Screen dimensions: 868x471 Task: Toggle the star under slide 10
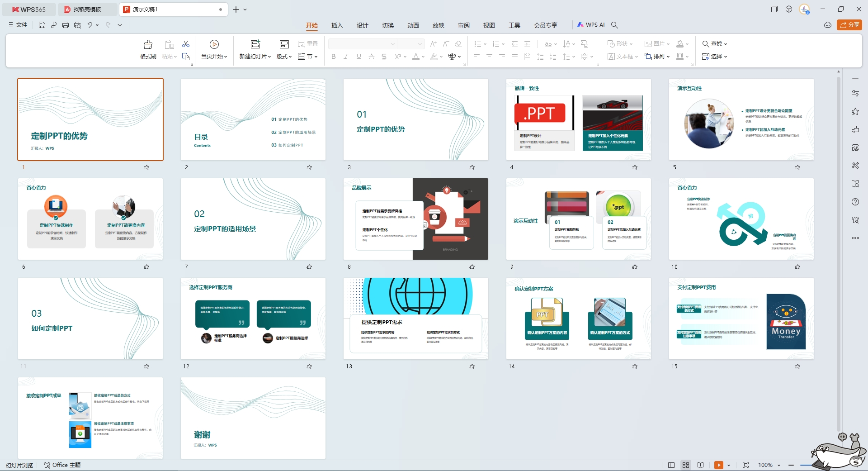(x=797, y=267)
